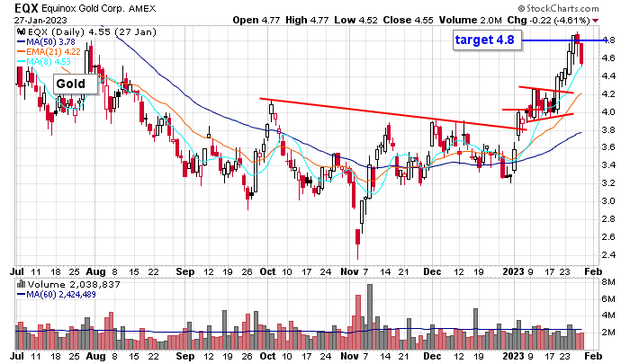
Task: Click the tallest grey volume bar in November
Action: 370,316
